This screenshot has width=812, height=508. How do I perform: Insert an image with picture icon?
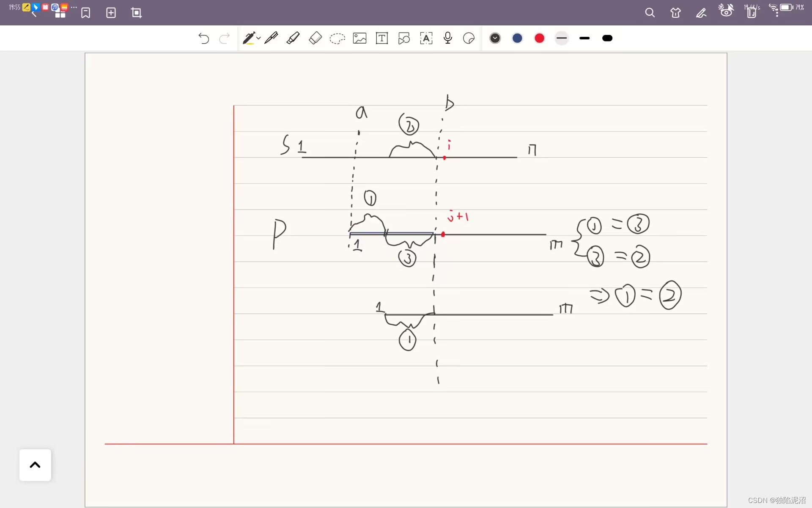point(359,38)
